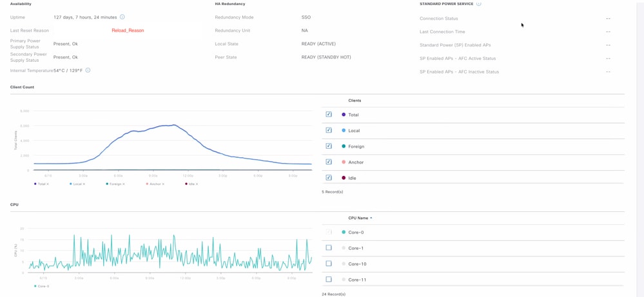Remove Local series via its legend X
Image resolution: width=644 pixels, height=297 pixels.
pyautogui.click(x=83, y=184)
